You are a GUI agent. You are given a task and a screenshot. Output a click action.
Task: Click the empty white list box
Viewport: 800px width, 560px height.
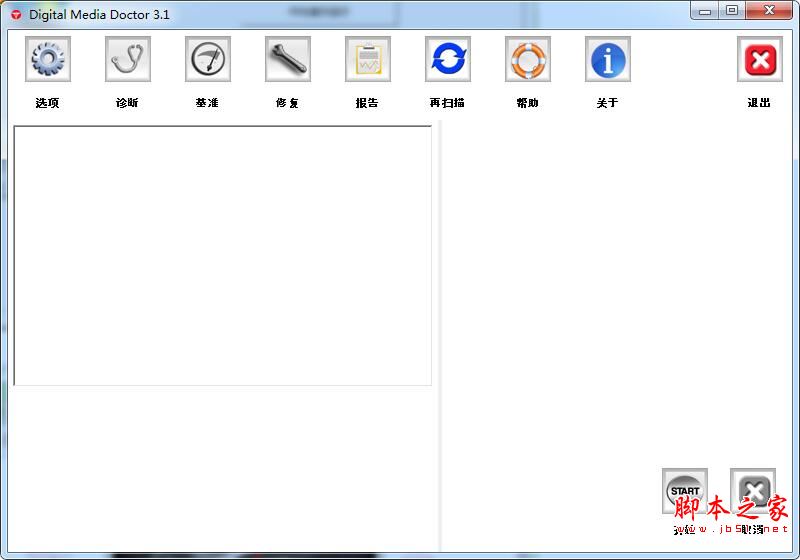[x=222, y=256]
